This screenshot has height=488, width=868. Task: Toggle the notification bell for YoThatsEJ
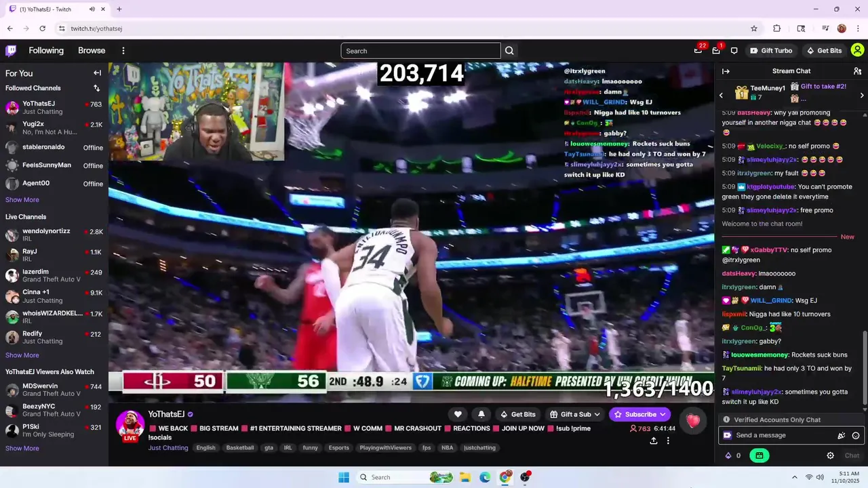pos(481,414)
